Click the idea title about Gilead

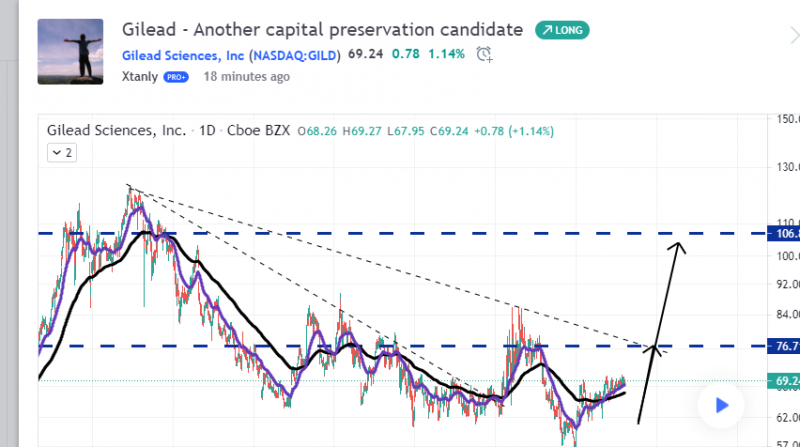(x=322, y=30)
